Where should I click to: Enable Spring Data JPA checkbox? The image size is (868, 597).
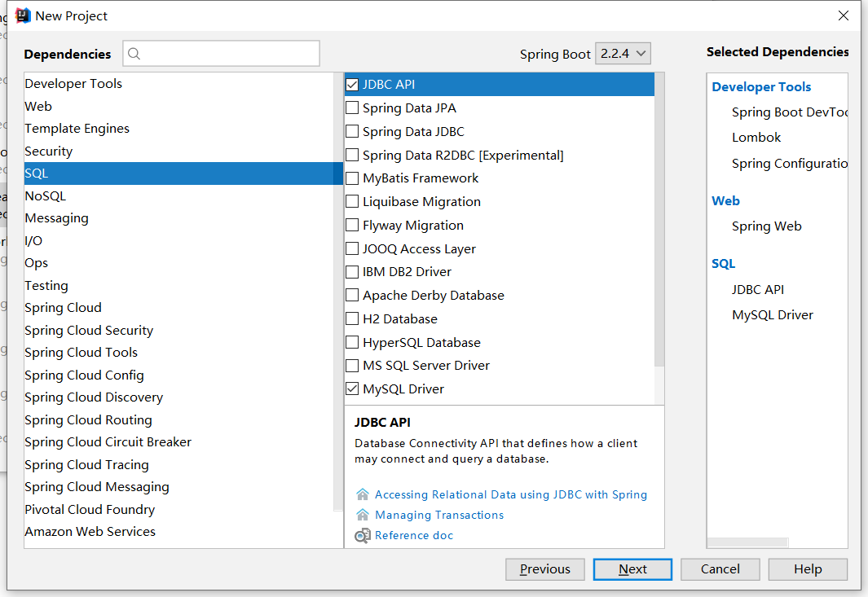click(352, 108)
